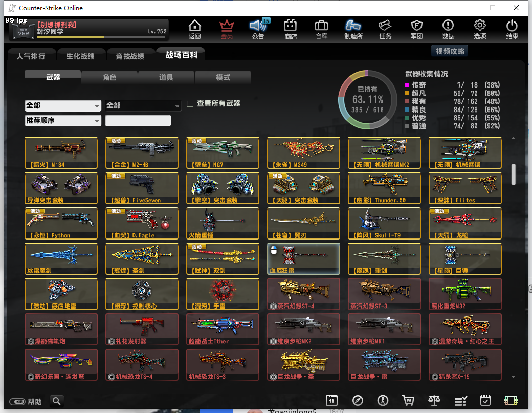Select the 道具 sub-tab
Screen dimensions: 532x413
[166, 77]
